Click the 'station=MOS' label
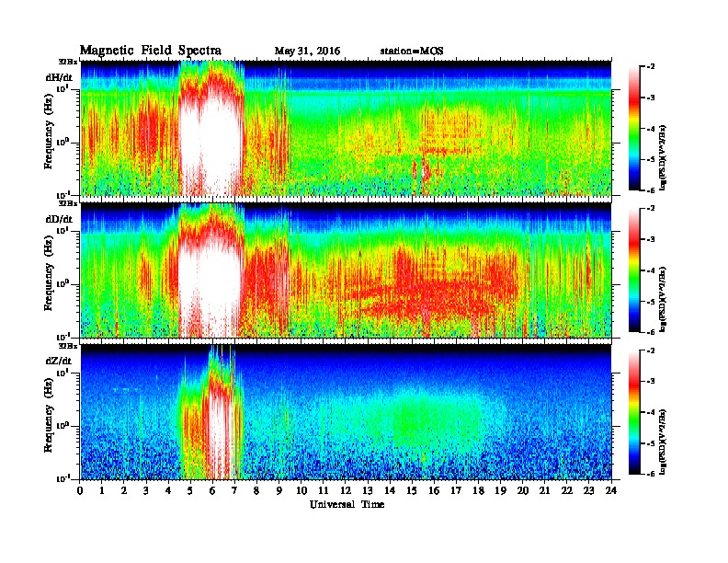This screenshot has width=728, height=563. [412, 51]
